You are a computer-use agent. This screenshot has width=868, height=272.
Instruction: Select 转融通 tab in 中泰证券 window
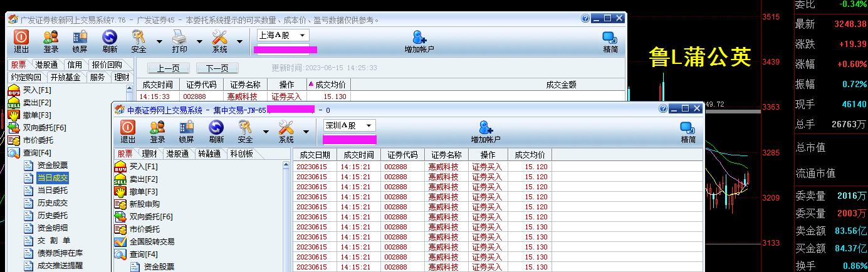[209, 154]
